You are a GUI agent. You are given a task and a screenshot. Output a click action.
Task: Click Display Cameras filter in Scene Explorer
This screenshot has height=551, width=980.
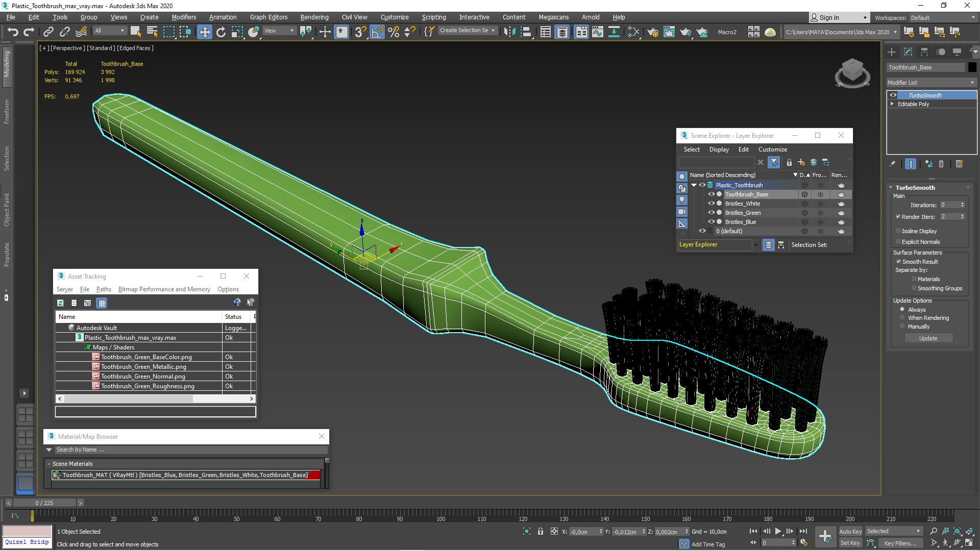[682, 212]
